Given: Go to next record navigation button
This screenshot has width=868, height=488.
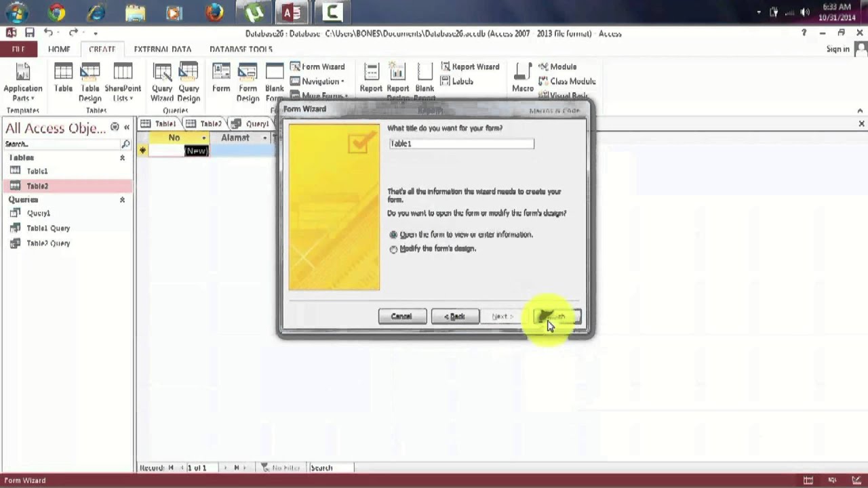Looking at the screenshot, I should [224, 468].
